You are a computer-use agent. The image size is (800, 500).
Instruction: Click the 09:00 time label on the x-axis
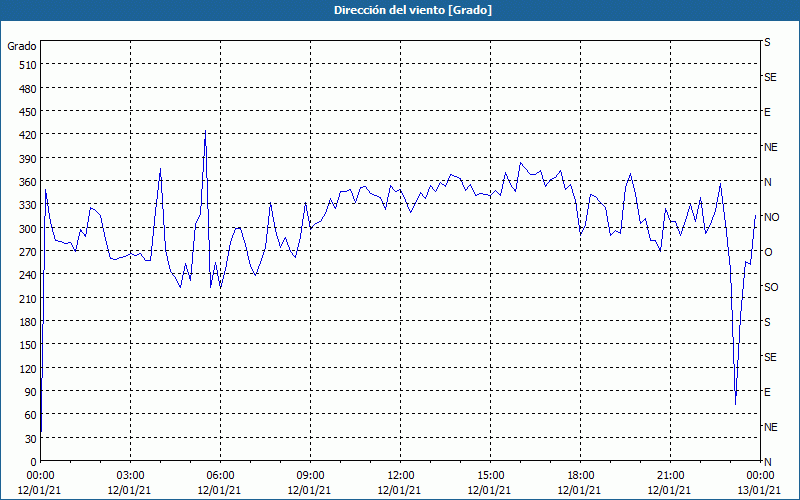coord(310,476)
